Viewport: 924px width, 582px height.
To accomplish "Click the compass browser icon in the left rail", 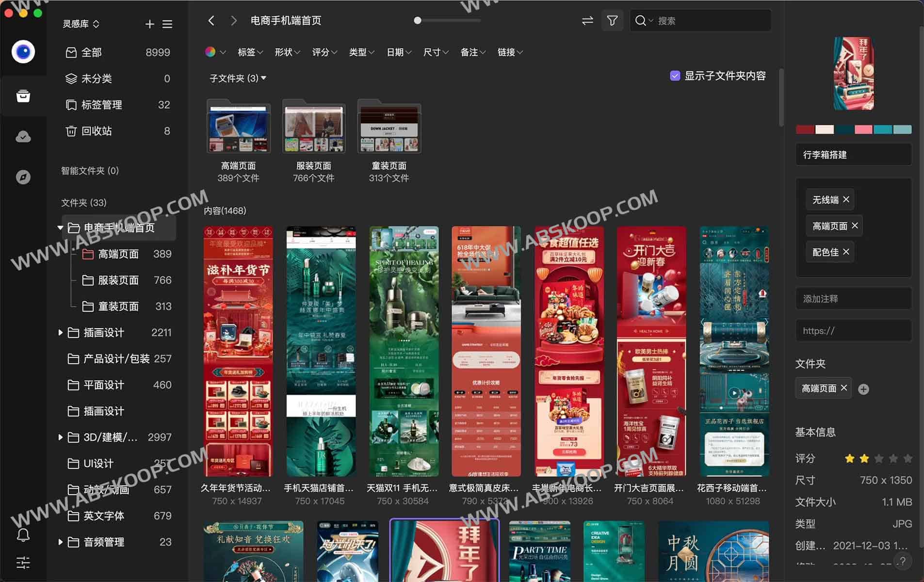I will pos(23,177).
